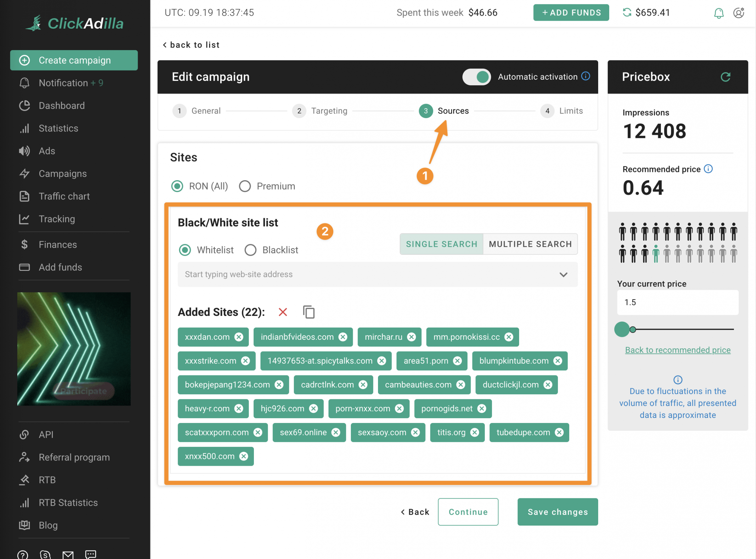Show Recommended price info tooltip

pos(708,168)
